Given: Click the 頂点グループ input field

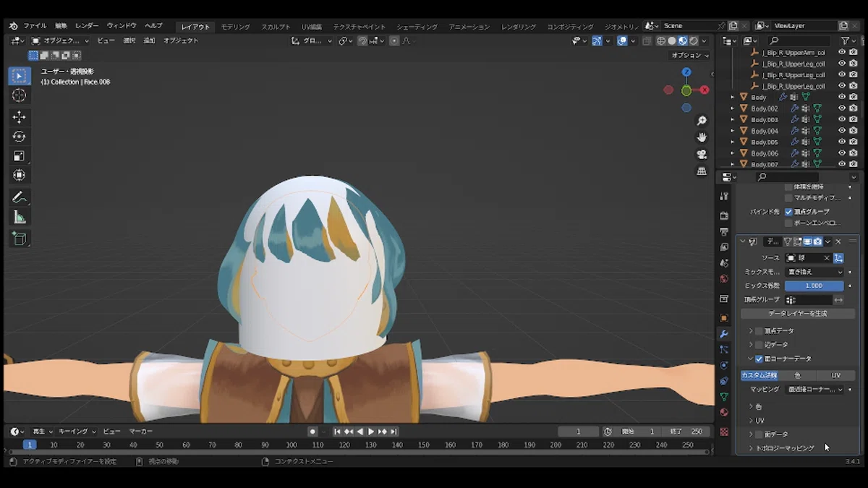Looking at the screenshot, I should [809, 299].
